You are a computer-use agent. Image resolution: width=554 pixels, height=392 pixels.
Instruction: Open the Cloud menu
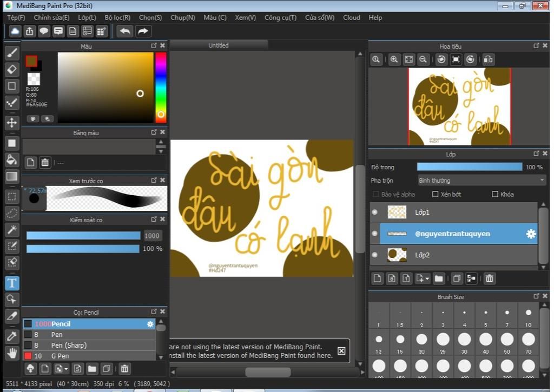352,17
